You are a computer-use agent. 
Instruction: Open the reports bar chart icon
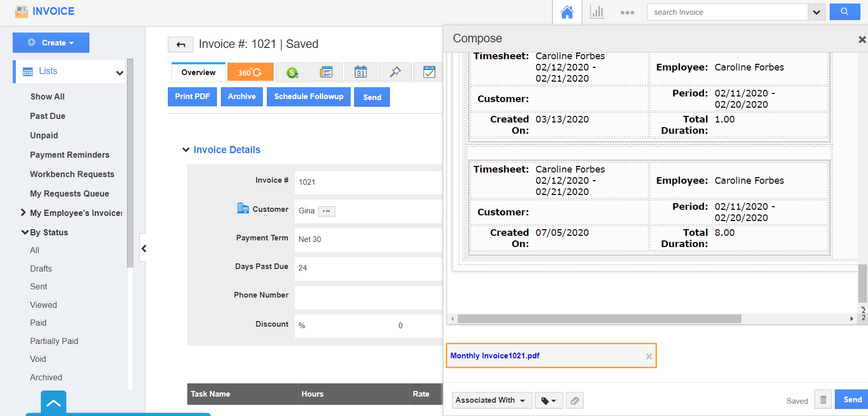tap(597, 12)
